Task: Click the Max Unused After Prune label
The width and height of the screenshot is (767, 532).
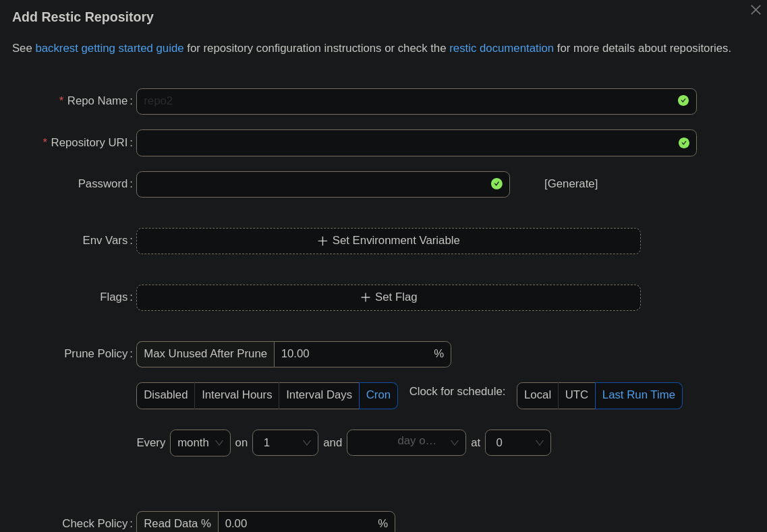Action: click(206, 354)
